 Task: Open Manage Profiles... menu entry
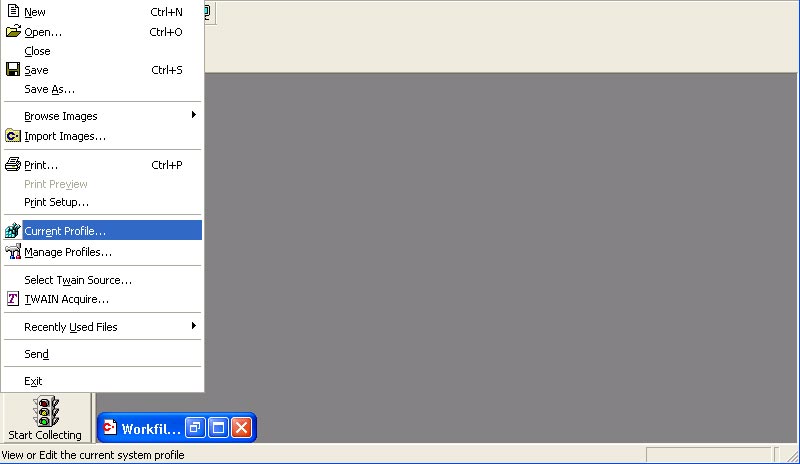coord(102,252)
